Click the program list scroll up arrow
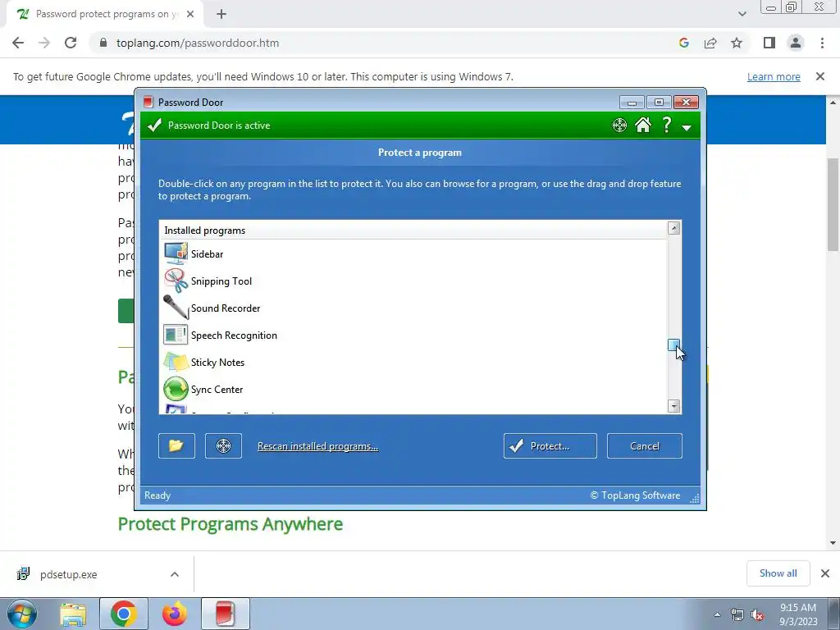The height and width of the screenshot is (630, 840). (674, 228)
